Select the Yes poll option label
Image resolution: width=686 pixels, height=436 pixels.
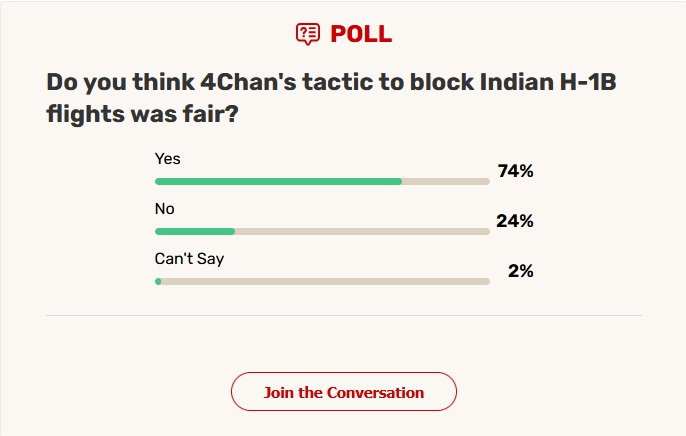tap(168, 158)
